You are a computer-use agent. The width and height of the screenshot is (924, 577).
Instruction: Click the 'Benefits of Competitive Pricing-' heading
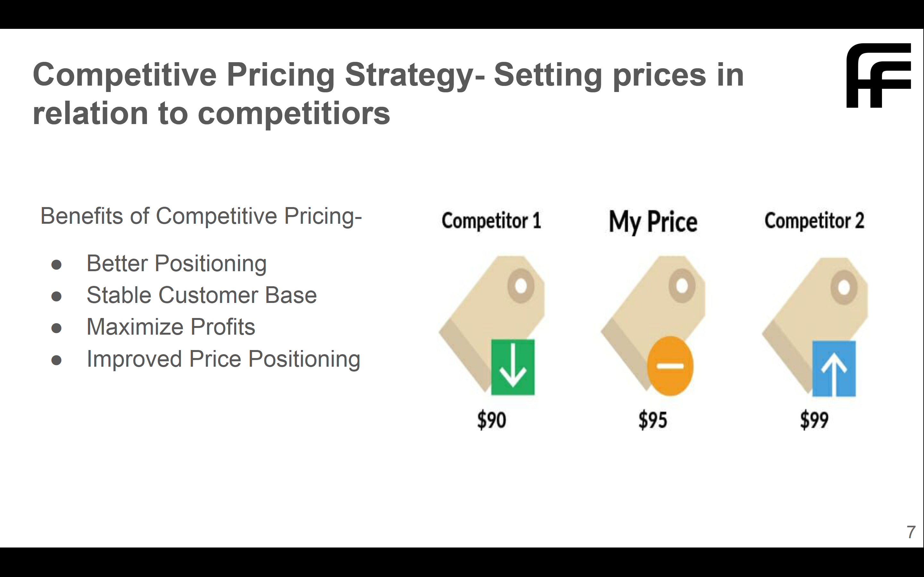(201, 216)
